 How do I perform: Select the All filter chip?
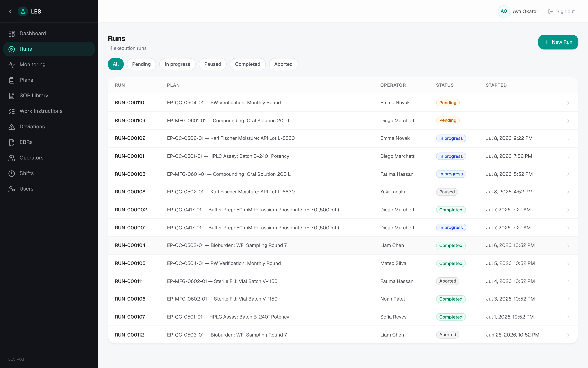[x=116, y=64]
